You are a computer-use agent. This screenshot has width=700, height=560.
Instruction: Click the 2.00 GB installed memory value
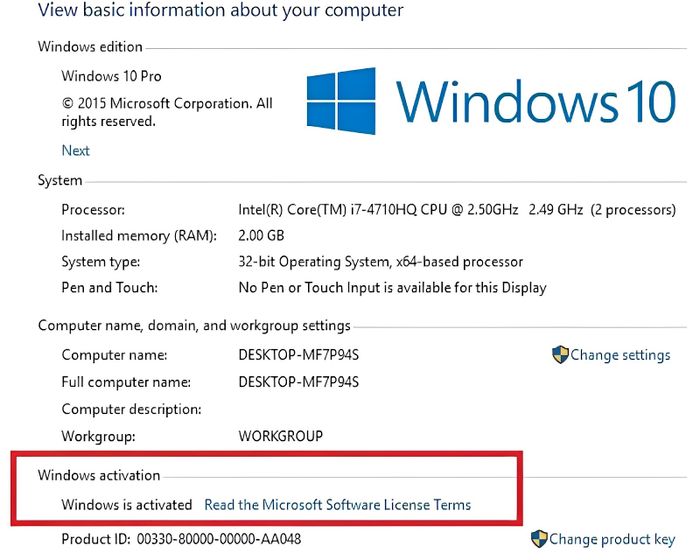(261, 235)
